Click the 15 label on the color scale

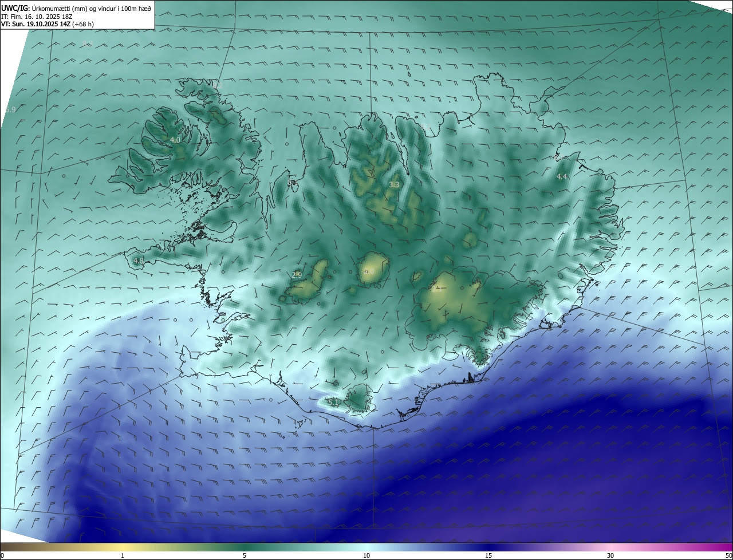point(488,555)
